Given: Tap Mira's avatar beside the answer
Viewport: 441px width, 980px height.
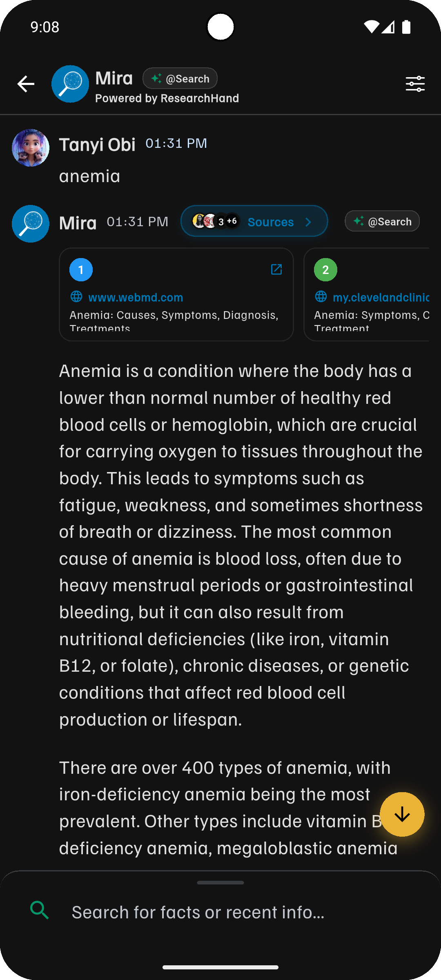Looking at the screenshot, I should coord(31,224).
